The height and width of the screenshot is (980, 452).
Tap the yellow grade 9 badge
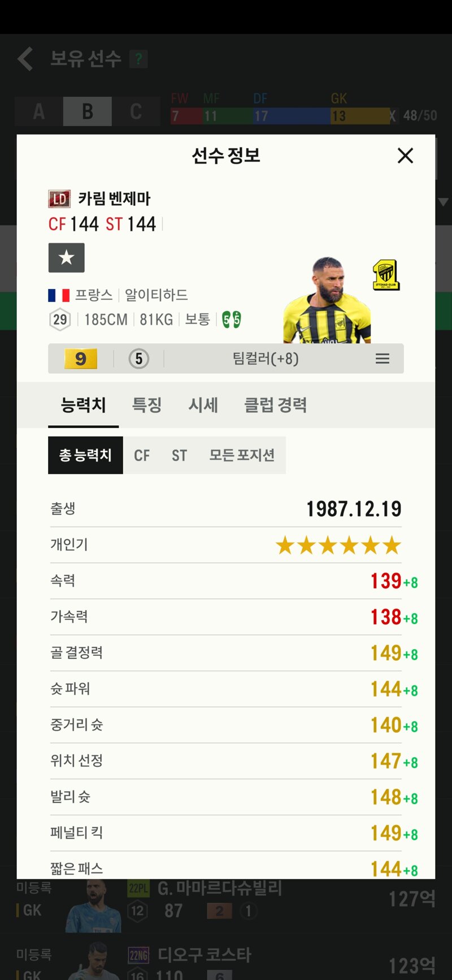coord(81,359)
